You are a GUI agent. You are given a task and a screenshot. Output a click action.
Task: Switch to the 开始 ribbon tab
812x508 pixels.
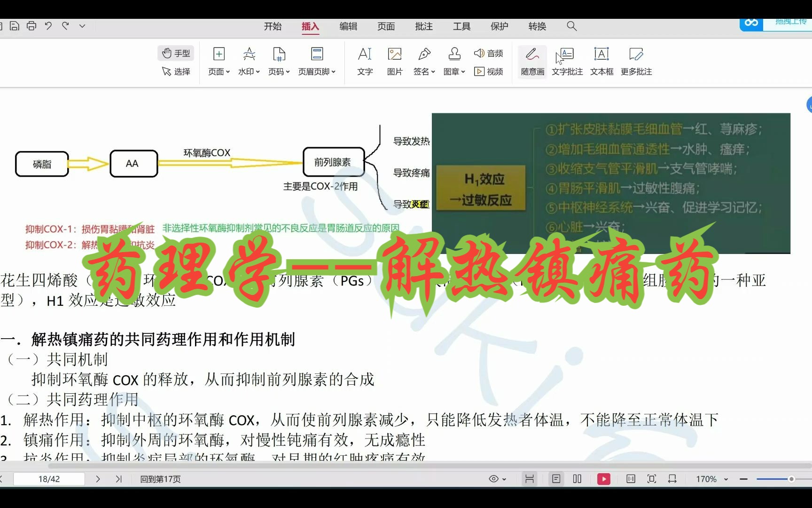click(273, 27)
